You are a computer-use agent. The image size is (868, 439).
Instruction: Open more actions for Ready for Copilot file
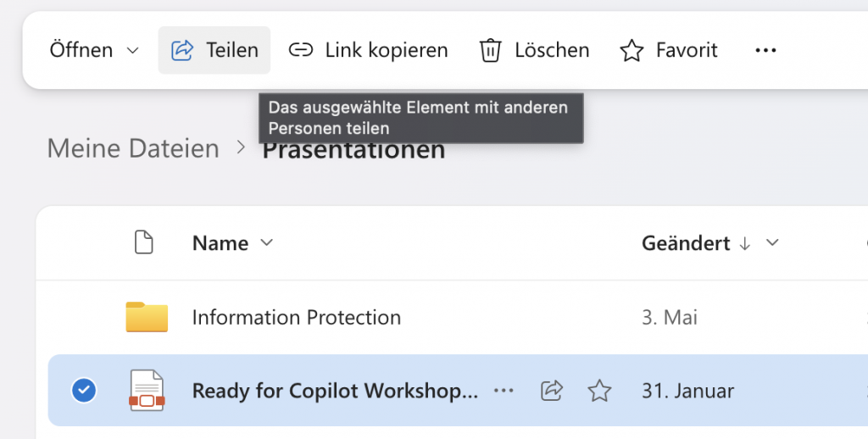504,391
